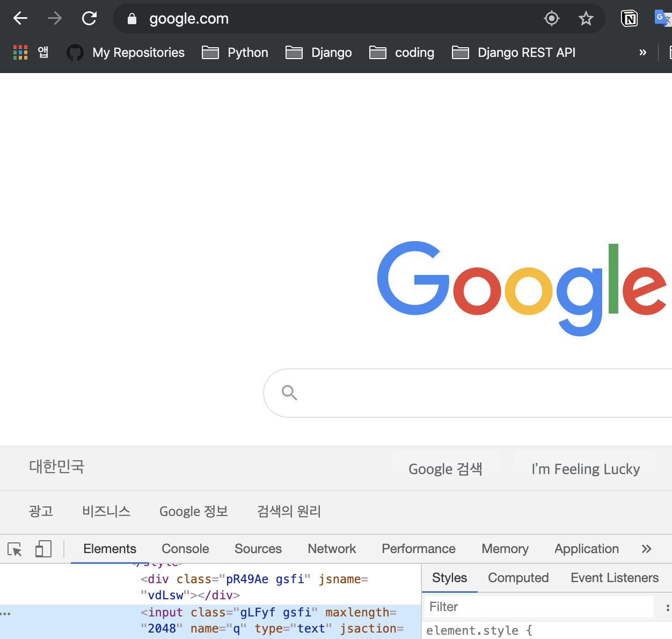
Task: Switch to the Console tab
Action: [185, 549]
